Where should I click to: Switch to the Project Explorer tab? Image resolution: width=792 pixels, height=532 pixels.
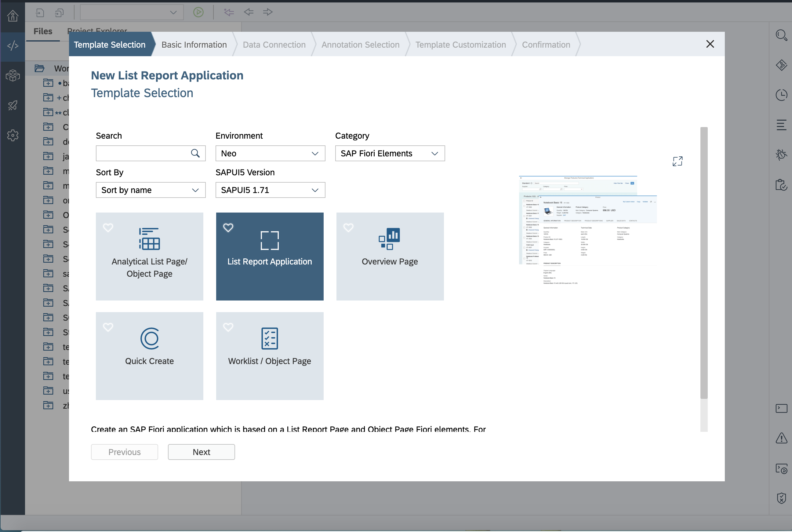97,31
